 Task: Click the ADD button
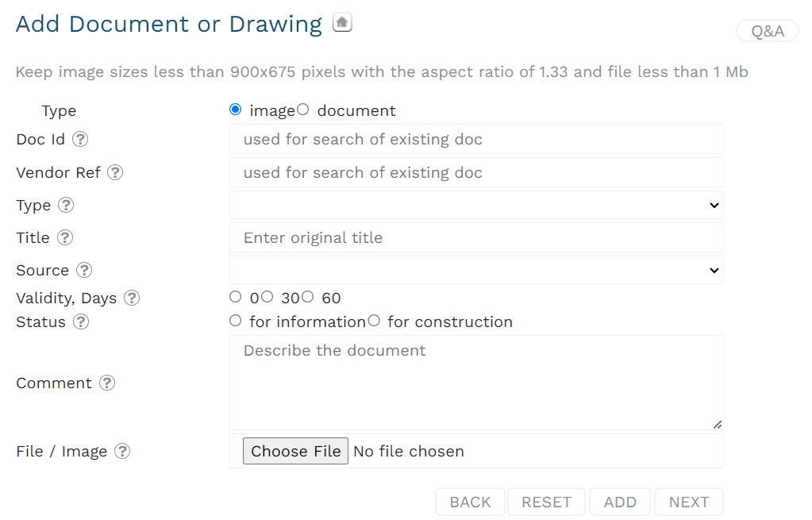pyautogui.click(x=620, y=502)
